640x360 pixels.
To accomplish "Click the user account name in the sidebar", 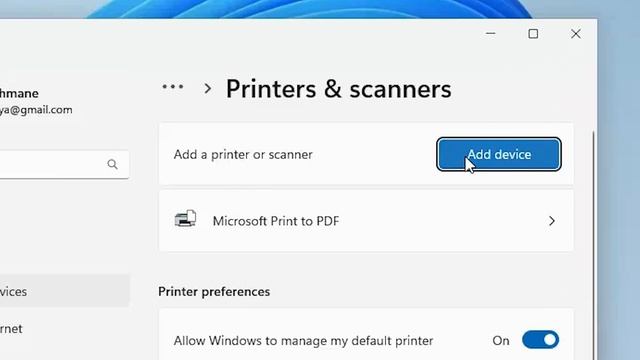I will (19, 93).
